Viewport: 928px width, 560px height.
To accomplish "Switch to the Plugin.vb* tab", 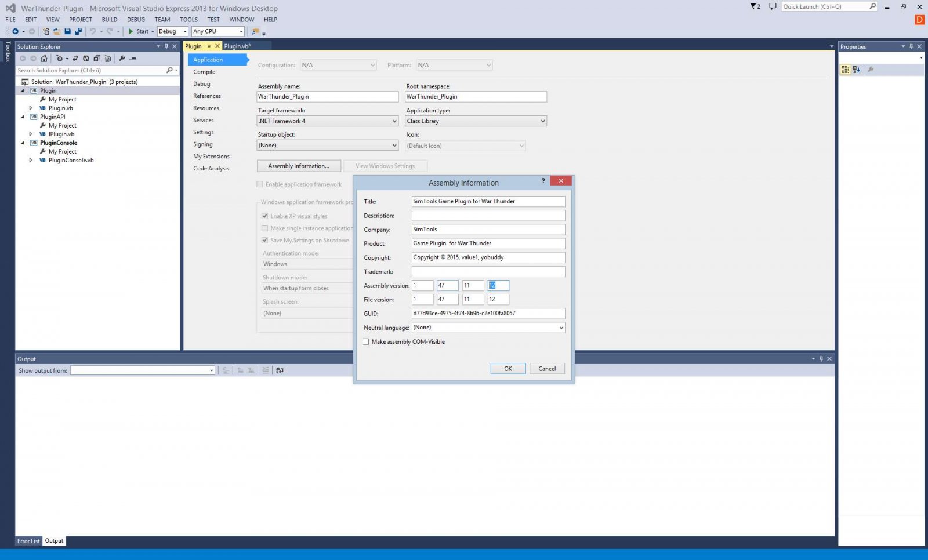I will click(237, 46).
